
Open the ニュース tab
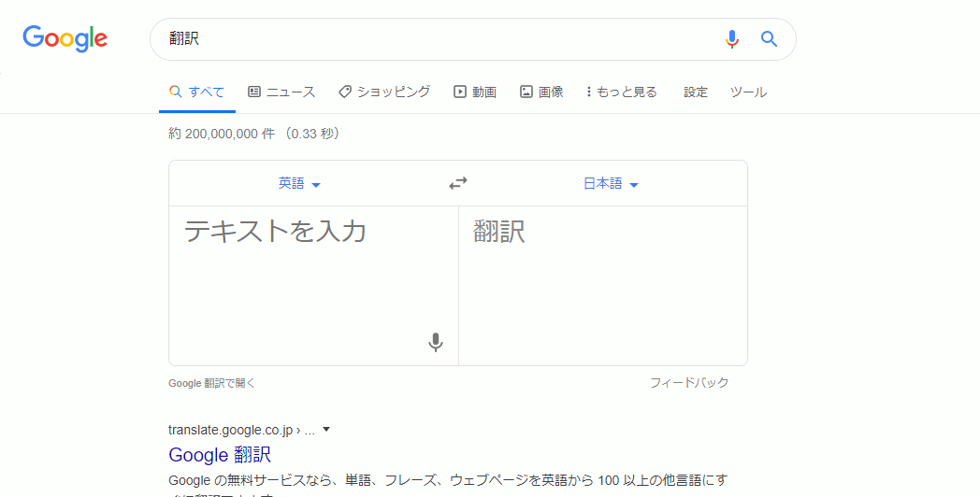coord(281,92)
